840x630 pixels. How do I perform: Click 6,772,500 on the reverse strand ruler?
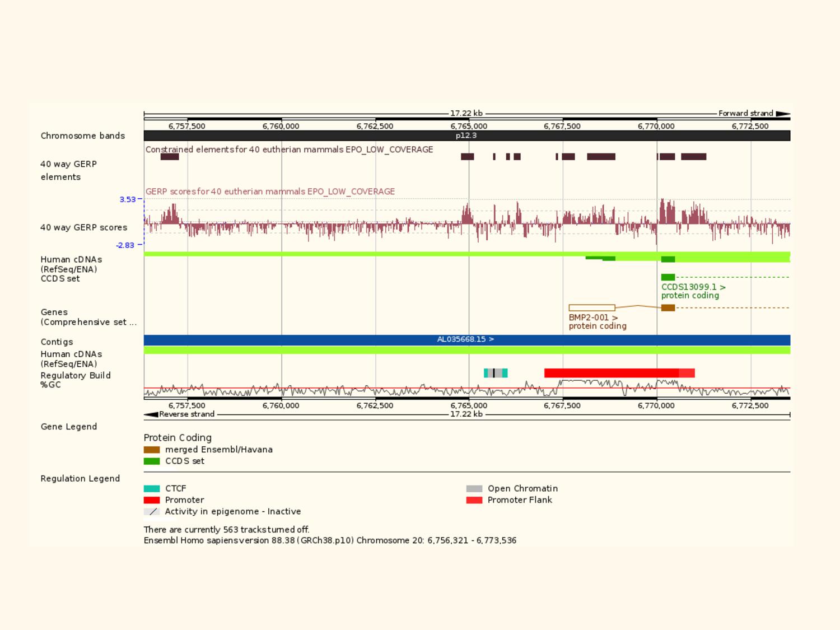750,405
